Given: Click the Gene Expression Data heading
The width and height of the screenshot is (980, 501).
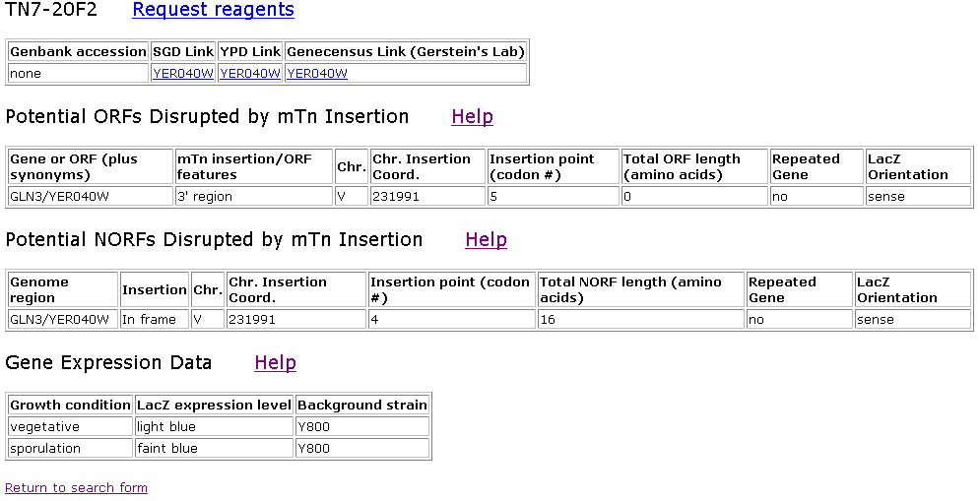Looking at the screenshot, I should coord(108,362).
